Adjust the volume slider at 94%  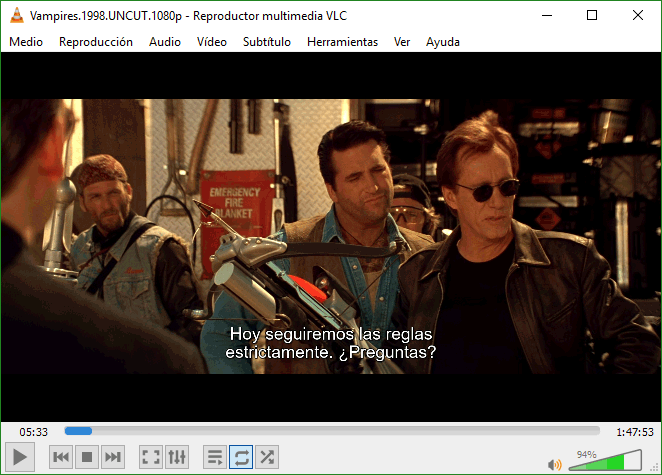click(x=605, y=460)
